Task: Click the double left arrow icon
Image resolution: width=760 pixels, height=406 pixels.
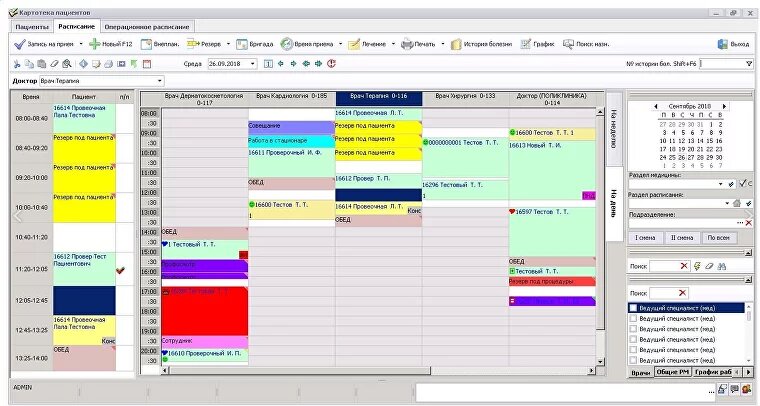Action: pos(306,63)
